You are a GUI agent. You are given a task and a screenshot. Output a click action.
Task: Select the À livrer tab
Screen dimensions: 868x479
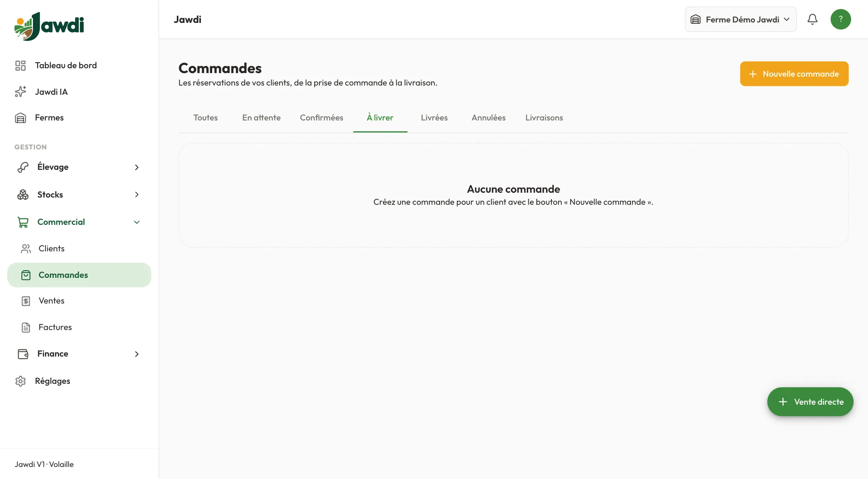(x=380, y=118)
